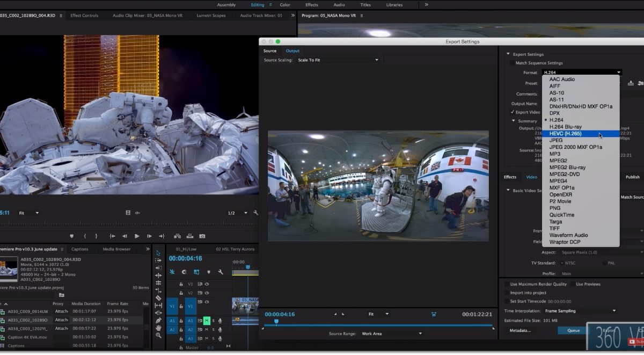Toggle V3 track output eye
This screenshot has width=644, height=355.
(207, 284)
